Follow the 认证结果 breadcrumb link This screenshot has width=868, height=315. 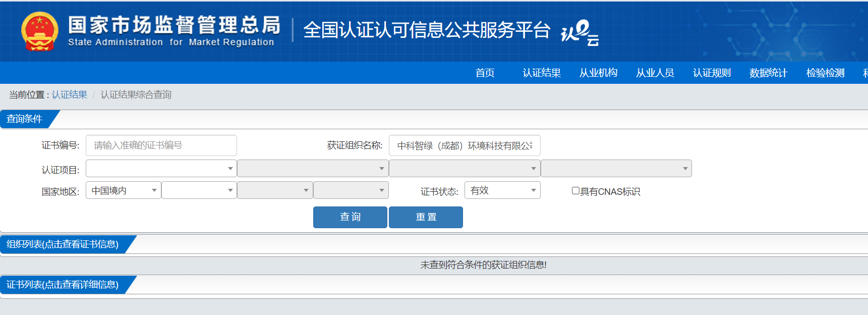click(x=69, y=95)
